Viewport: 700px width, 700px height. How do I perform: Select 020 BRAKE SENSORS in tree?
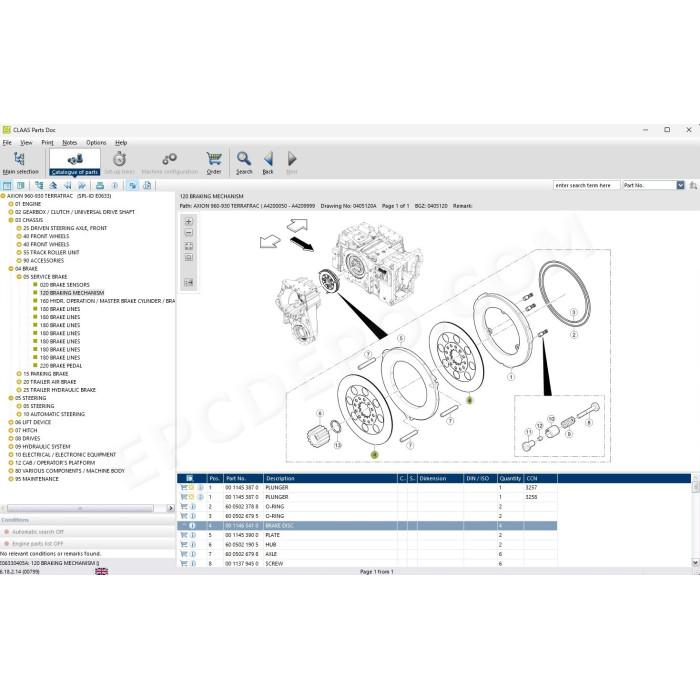pos(64,285)
